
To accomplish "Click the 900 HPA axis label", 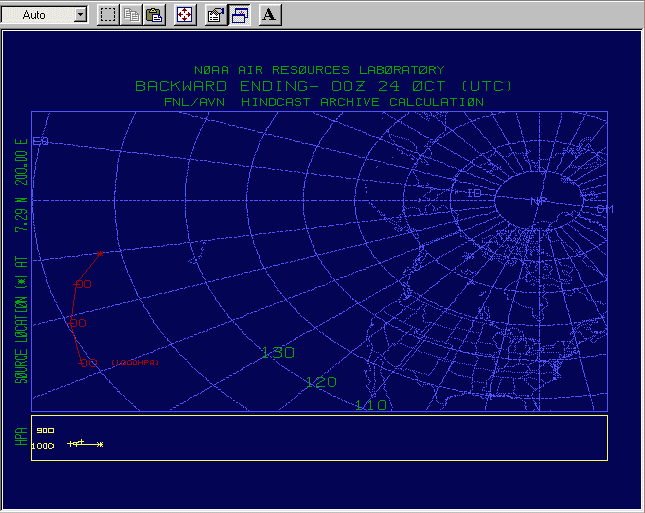I will [x=44, y=431].
